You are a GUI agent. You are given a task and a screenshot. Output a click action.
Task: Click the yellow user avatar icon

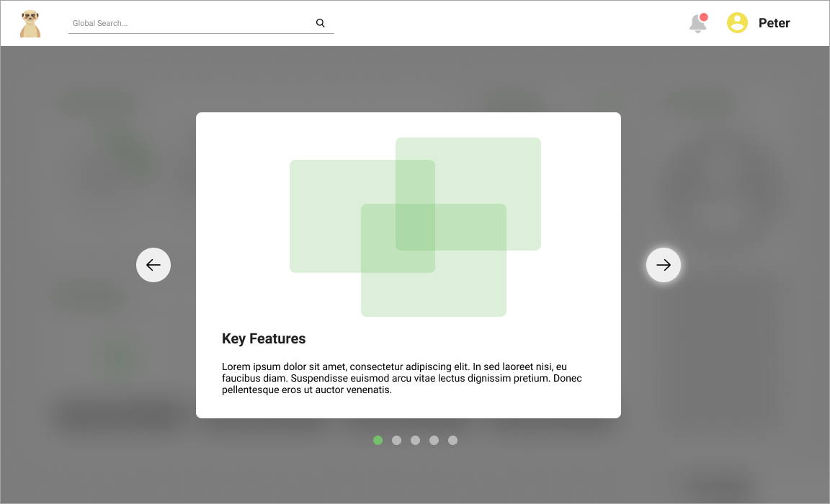737,23
